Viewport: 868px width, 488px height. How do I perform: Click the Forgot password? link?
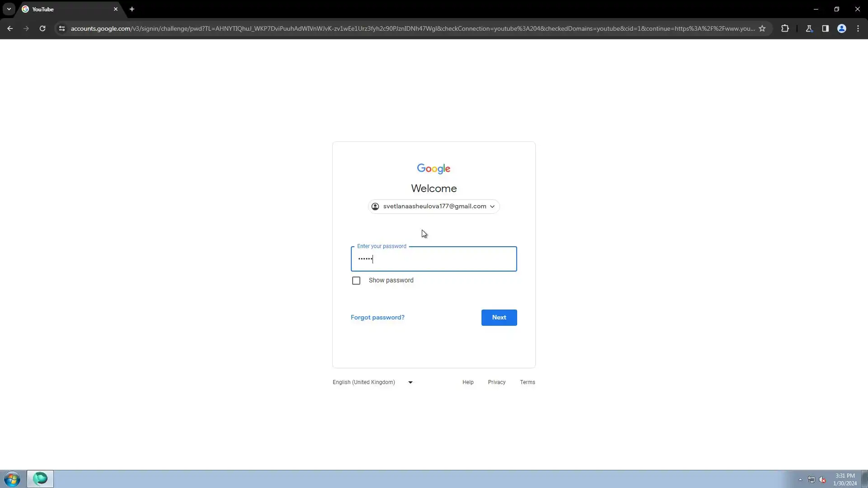pyautogui.click(x=377, y=318)
